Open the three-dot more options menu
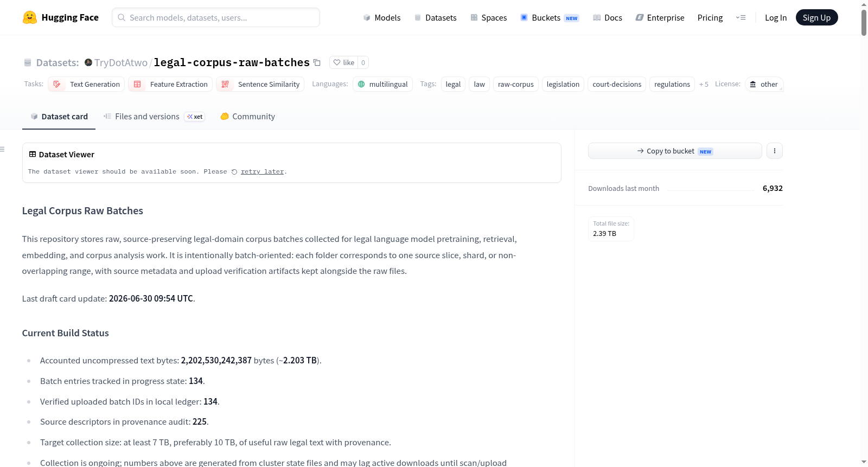 pos(775,151)
